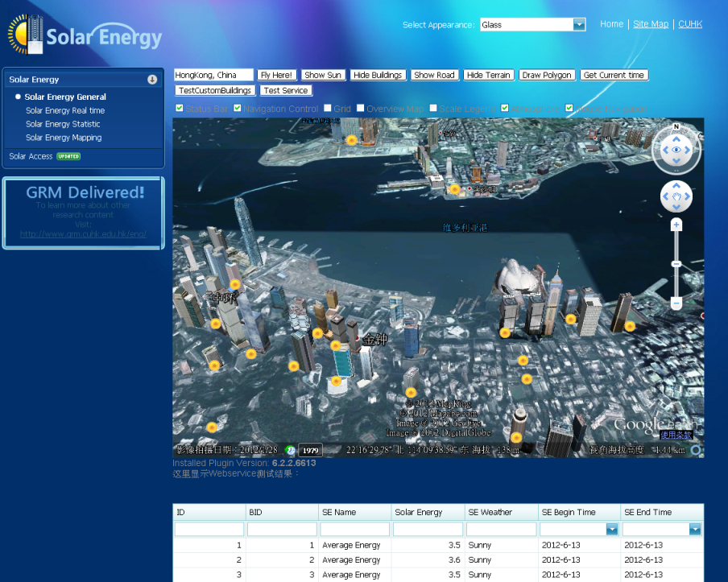Zoom in with the plus button
Screen dimensions: 728x582
tap(676, 225)
